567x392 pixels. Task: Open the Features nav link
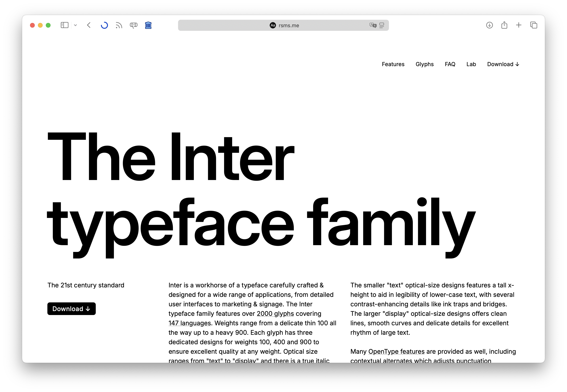pyautogui.click(x=393, y=64)
